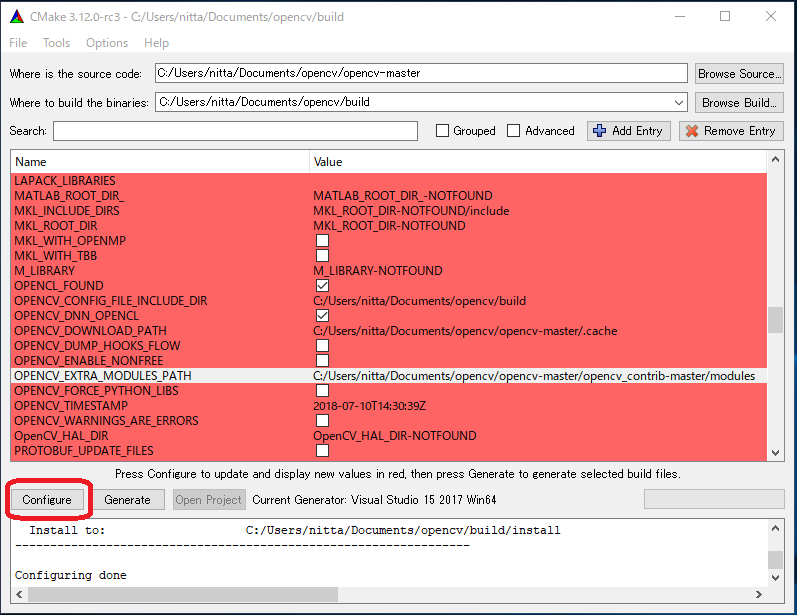Expand the build binaries path dropdown
The height and width of the screenshot is (615, 797).
click(x=680, y=102)
